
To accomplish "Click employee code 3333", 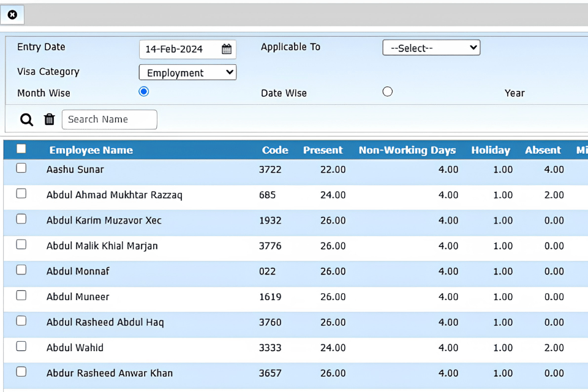I will point(270,348).
